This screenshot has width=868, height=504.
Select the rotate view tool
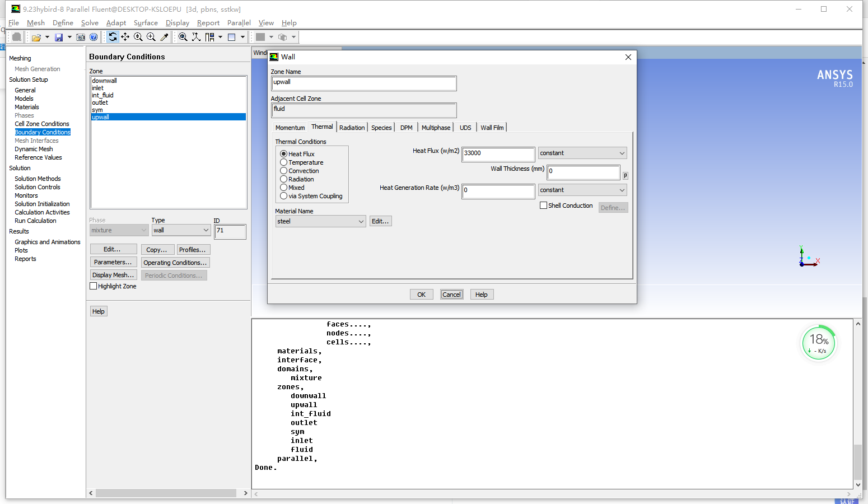113,37
